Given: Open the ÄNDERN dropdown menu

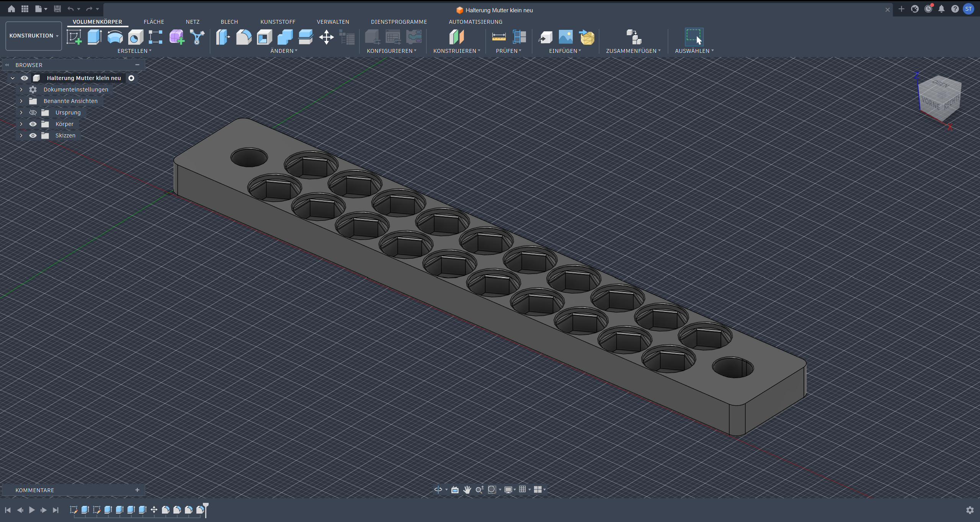Looking at the screenshot, I should pyautogui.click(x=284, y=51).
